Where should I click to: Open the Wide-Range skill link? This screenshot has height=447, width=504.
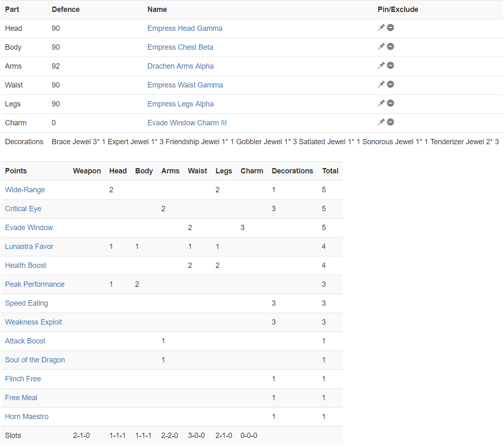pos(25,190)
